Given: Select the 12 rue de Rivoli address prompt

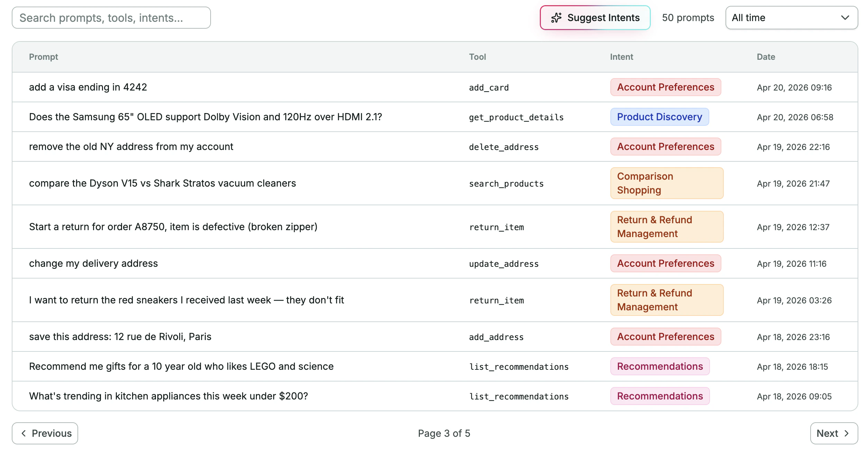Looking at the screenshot, I should [120, 337].
